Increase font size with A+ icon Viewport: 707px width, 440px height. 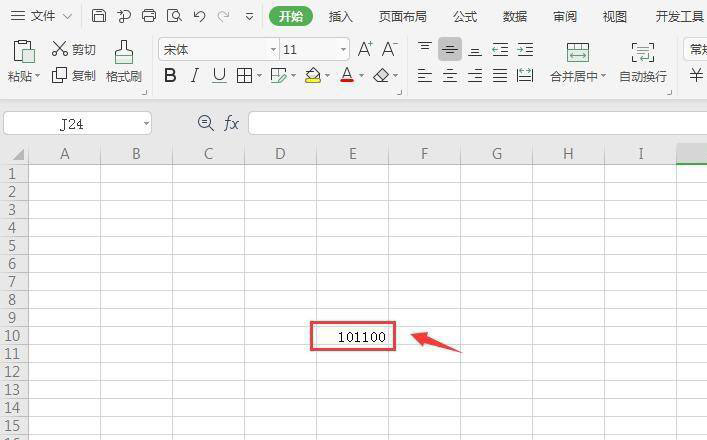click(x=365, y=49)
